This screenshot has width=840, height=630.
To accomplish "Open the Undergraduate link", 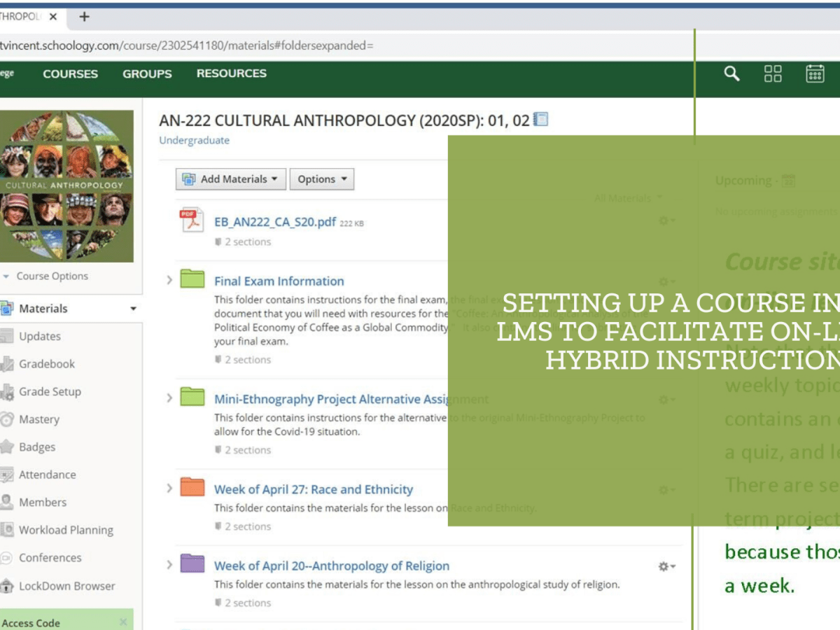I will click(x=193, y=140).
